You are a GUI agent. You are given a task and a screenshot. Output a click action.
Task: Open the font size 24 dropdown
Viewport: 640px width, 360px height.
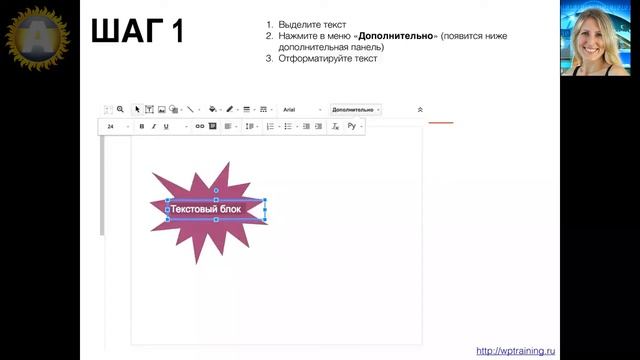tap(118, 127)
